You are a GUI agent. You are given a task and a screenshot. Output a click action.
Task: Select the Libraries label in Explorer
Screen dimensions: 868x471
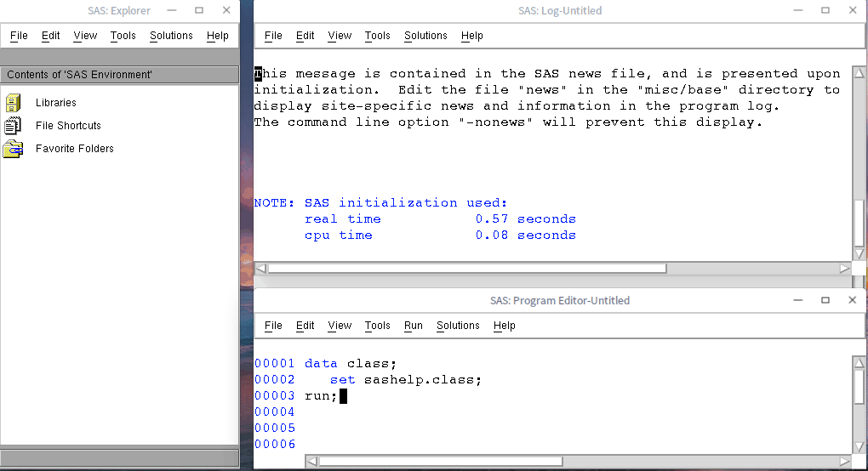coord(56,103)
